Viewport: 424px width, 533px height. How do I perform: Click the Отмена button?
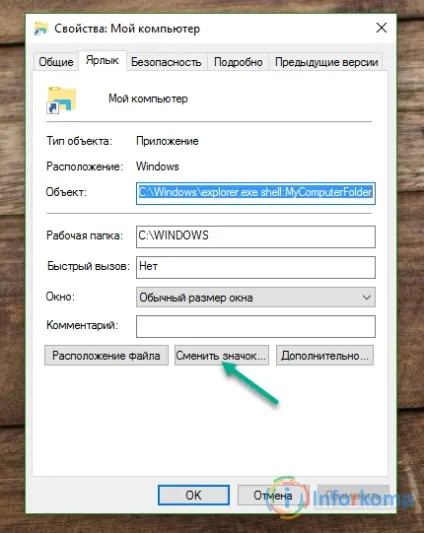273,495
